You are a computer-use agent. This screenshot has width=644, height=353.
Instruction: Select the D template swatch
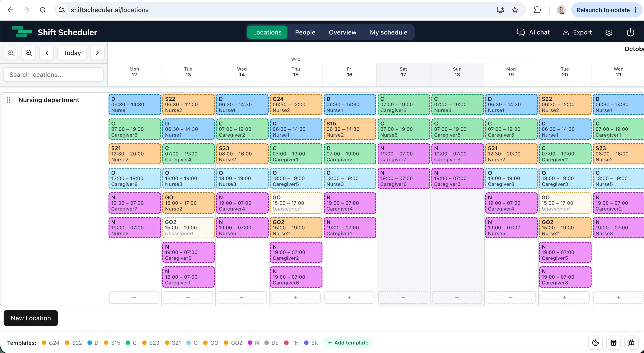coord(89,342)
